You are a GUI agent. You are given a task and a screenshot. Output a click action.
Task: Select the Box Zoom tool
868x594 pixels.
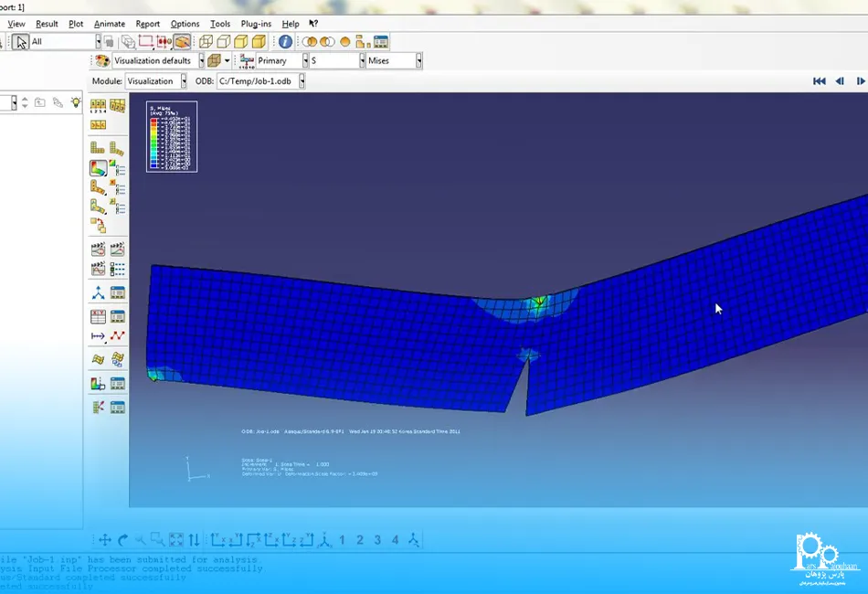(x=158, y=539)
